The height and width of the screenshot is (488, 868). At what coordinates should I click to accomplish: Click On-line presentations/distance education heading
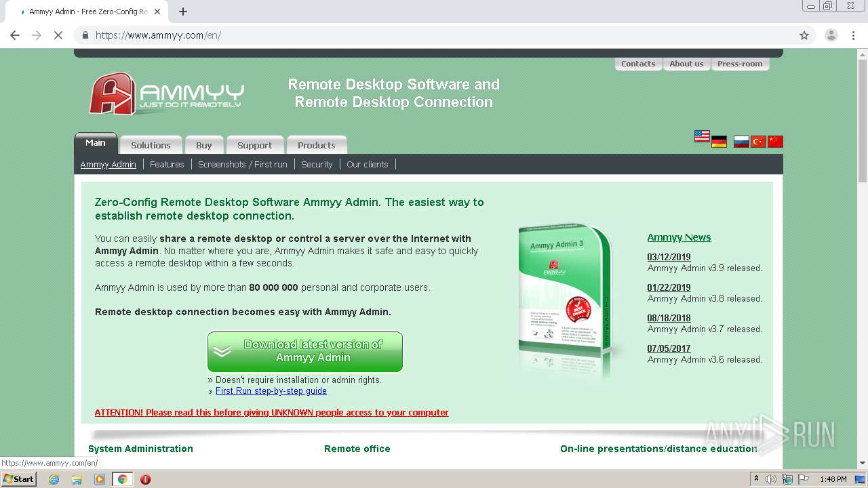point(658,449)
